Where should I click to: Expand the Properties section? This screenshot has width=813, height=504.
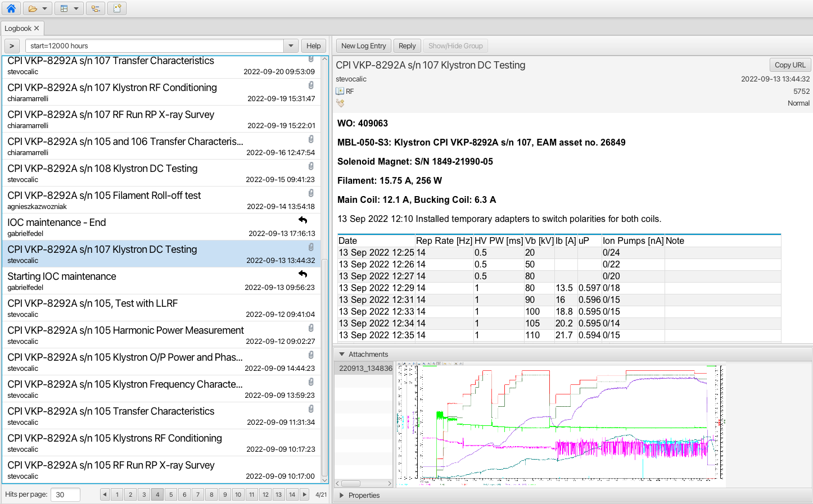tap(342, 496)
